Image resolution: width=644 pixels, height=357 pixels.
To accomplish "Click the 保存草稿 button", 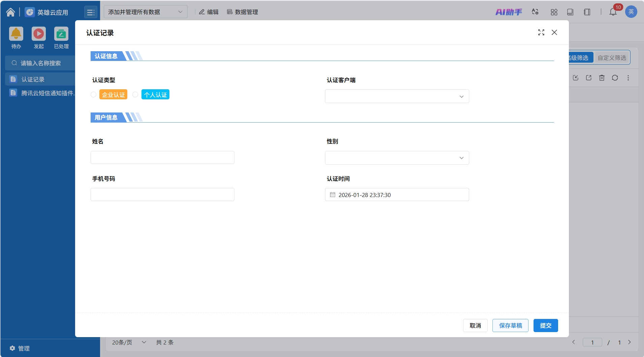I will tap(510, 325).
